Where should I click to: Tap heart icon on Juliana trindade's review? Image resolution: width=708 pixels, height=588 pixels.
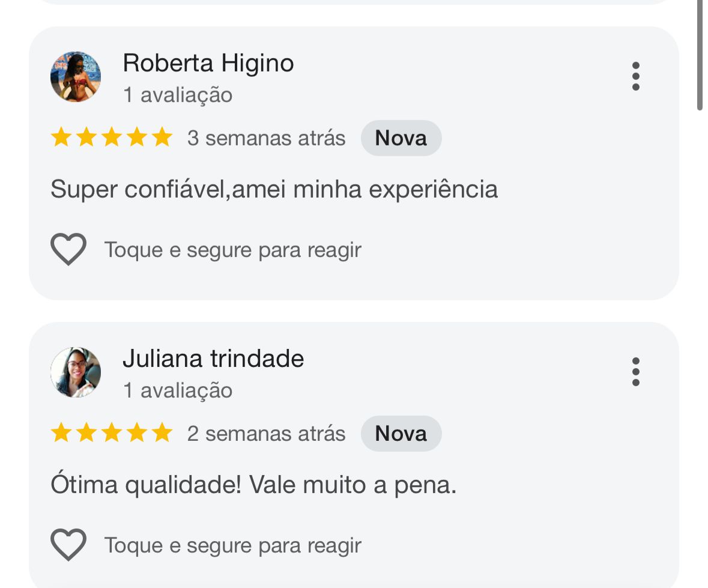click(68, 545)
